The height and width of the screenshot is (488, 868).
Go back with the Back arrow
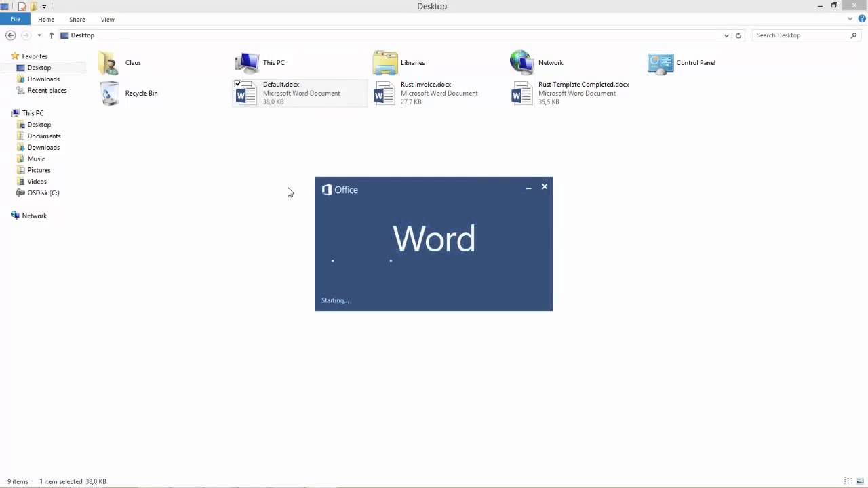10,35
